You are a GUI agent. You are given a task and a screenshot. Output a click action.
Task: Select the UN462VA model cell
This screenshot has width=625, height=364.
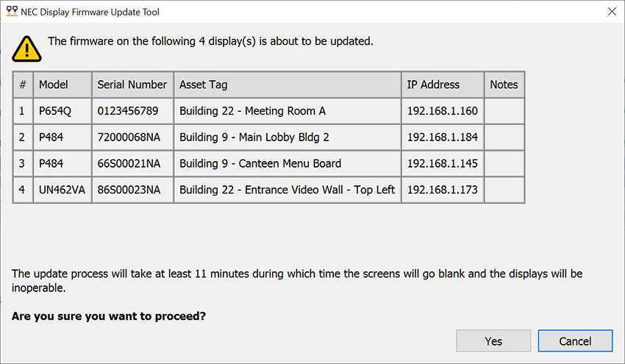(63, 190)
